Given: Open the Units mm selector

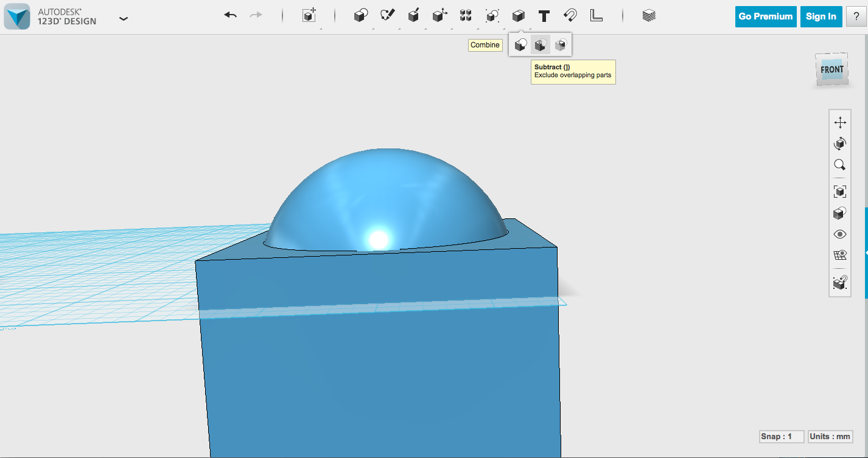Looking at the screenshot, I should click(830, 436).
